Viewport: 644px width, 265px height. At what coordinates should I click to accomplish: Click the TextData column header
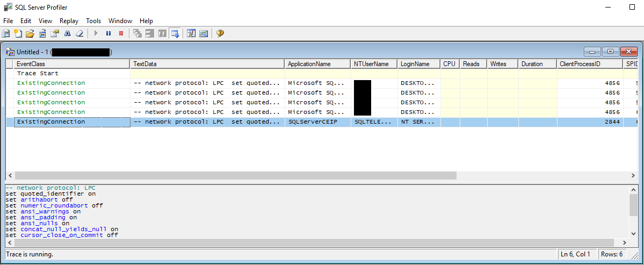(x=207, y=63)
